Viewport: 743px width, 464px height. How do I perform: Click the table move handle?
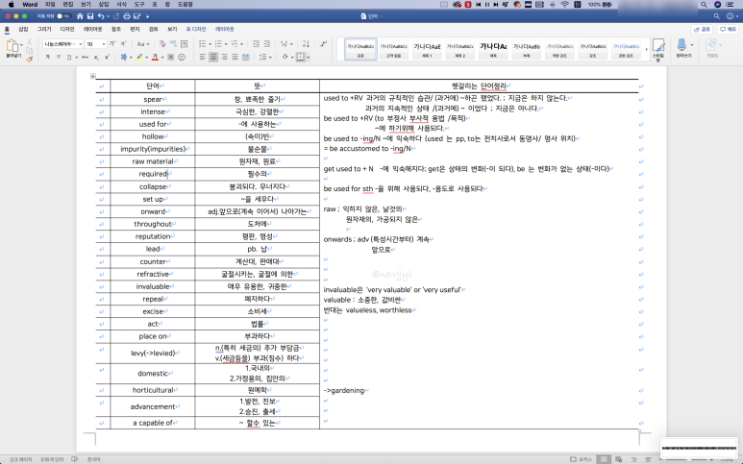(93, 76)
